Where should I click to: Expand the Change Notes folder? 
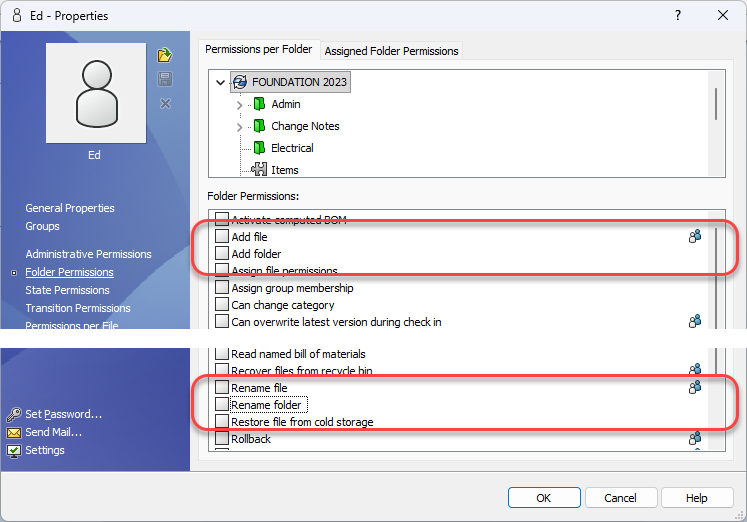(239, 127)
